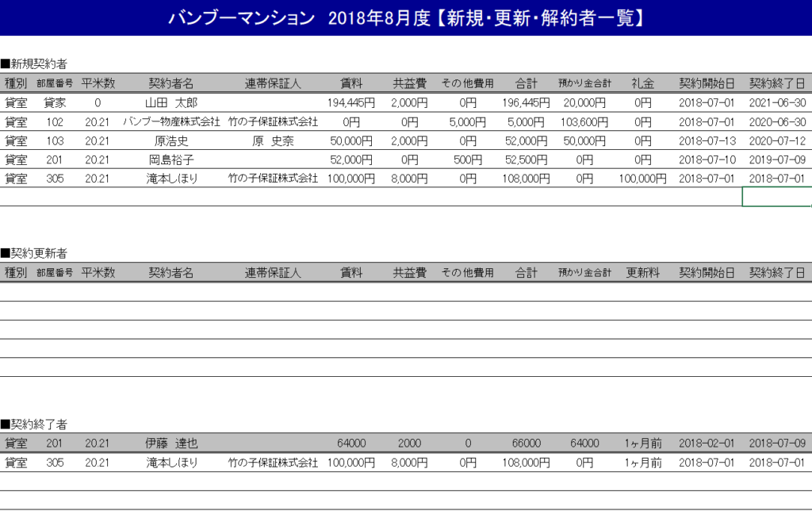Click room type cell 貸家
The width and height of the screenshot is (812, 511).
coord(55,102)
